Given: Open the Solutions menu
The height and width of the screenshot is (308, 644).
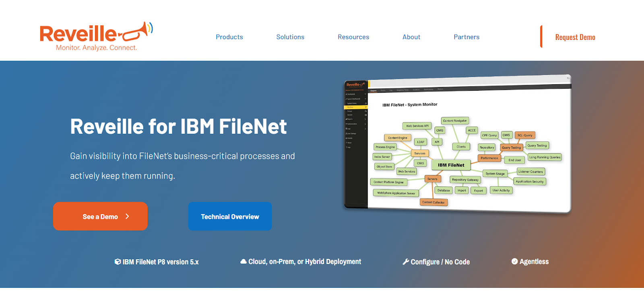Looking at the screenshot, I should coord(290,37).
